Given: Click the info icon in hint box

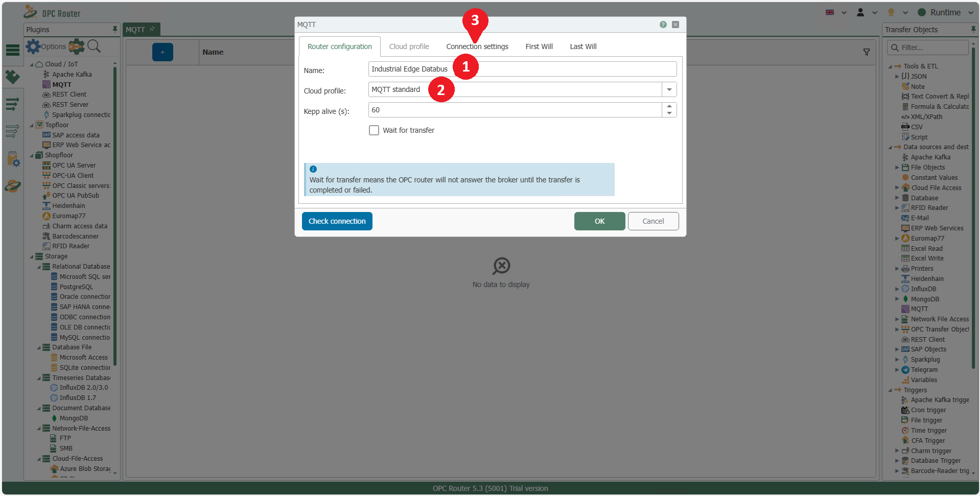Looking at the screenshot, I should click(313, 169).
